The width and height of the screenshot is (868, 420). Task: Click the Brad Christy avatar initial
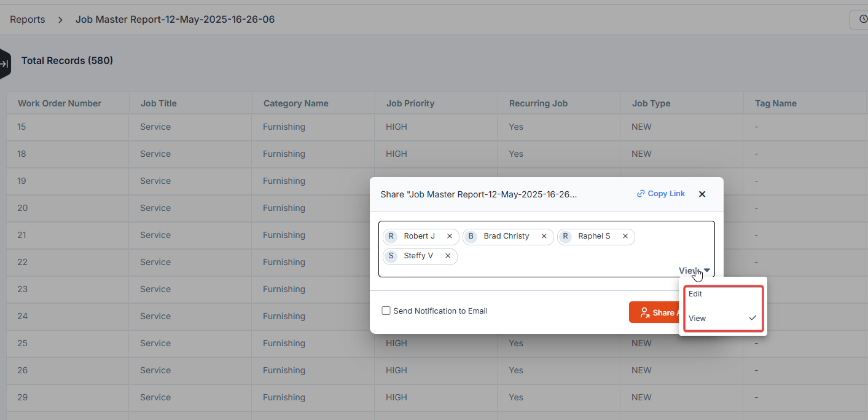471,237
